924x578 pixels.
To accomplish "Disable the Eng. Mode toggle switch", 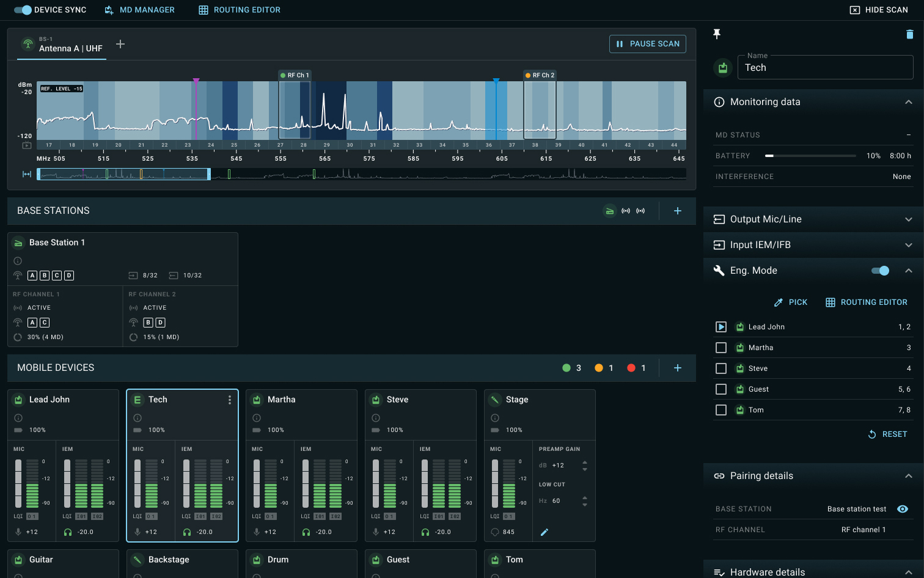I will [x=879, y=270].
